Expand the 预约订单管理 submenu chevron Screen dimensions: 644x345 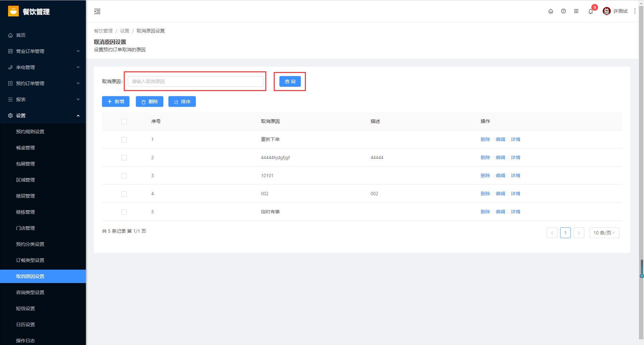pos(78,83)
